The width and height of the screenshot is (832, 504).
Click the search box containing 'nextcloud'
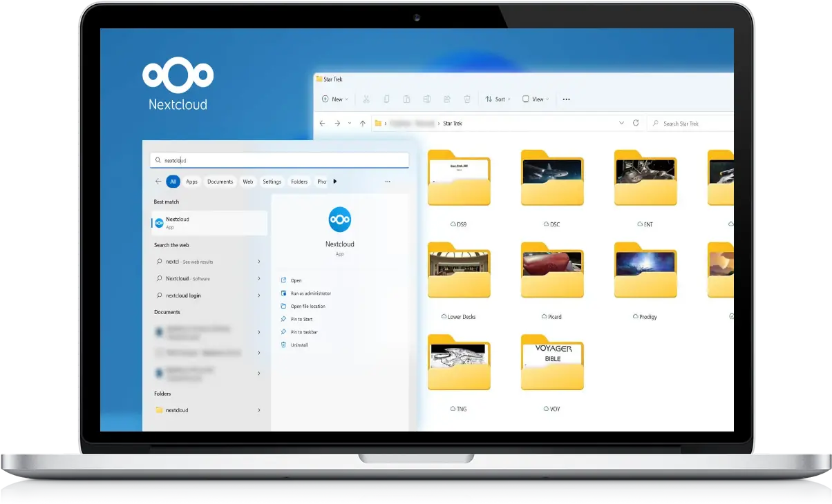279,160
